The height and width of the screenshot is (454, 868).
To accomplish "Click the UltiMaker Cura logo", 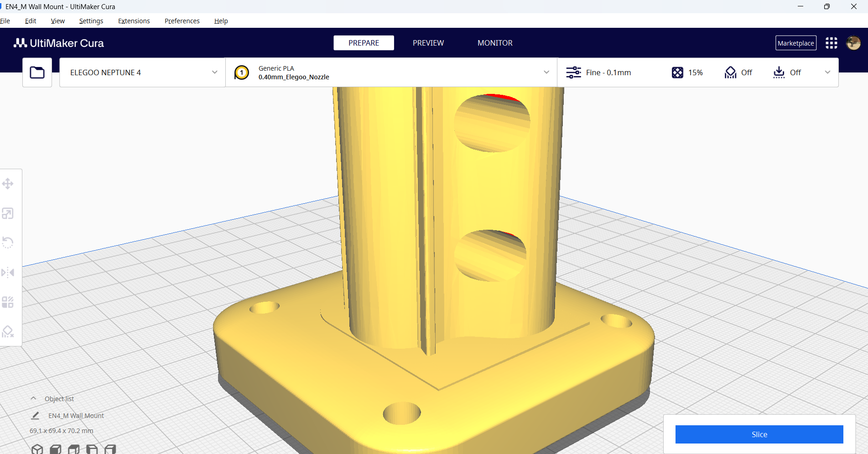I will pos(59,43).
